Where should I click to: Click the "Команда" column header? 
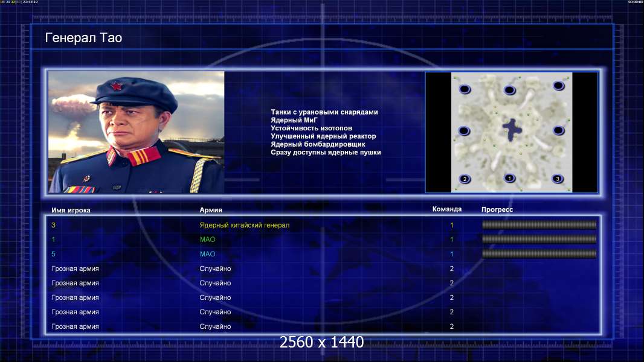pos(447,209)
